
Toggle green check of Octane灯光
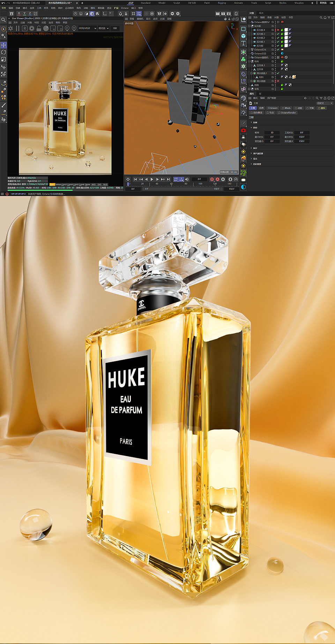pyautogui.click(x=278, y=50)
